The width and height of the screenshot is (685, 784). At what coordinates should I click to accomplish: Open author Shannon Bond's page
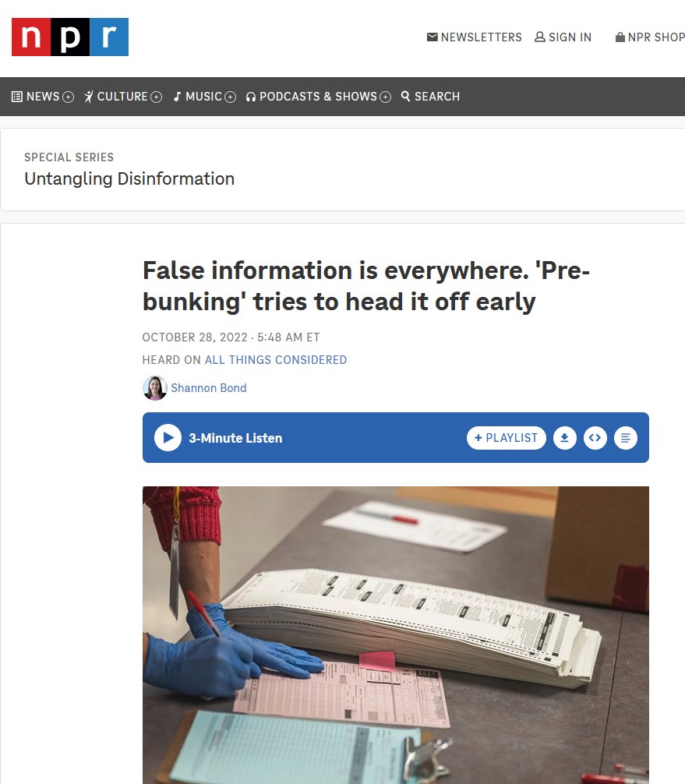[209, 388]
